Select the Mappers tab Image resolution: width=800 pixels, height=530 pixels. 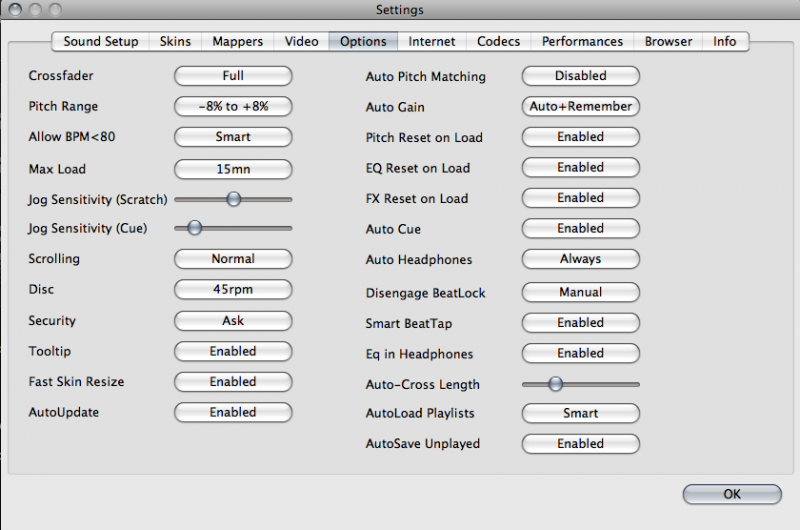coord(238,41)
